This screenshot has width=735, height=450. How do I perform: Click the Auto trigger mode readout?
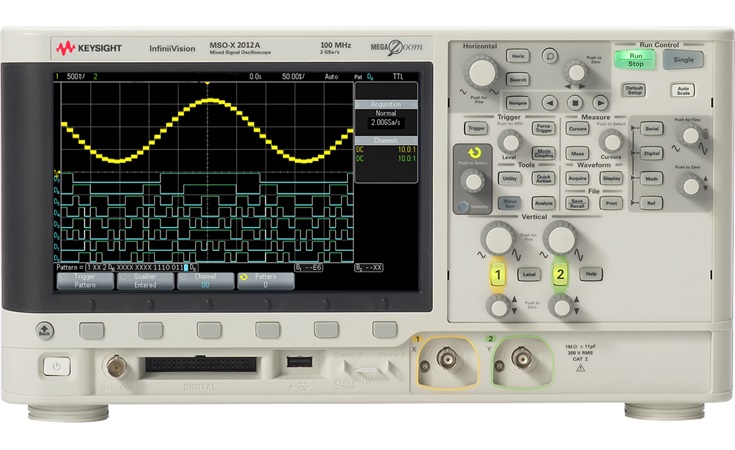click(331, 76)
